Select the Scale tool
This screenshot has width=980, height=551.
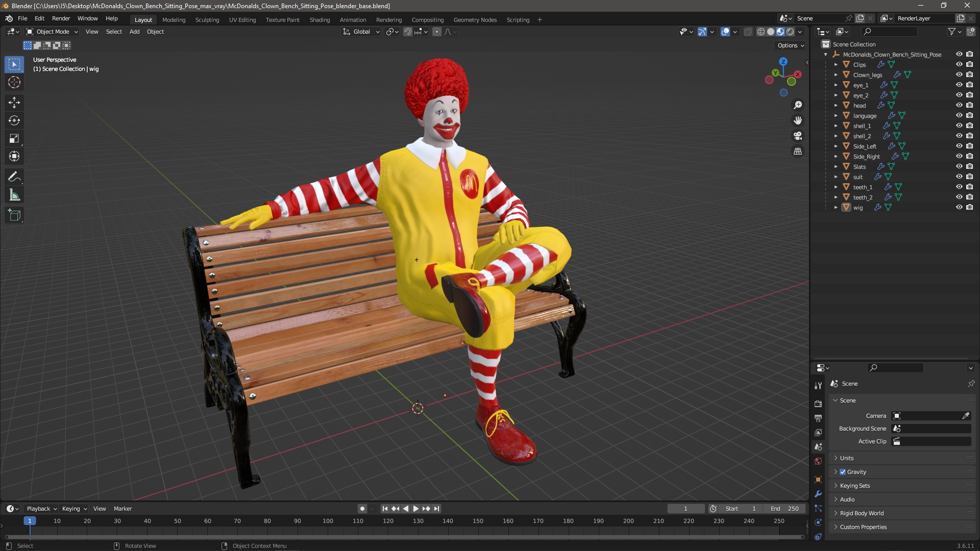[14, 138]
